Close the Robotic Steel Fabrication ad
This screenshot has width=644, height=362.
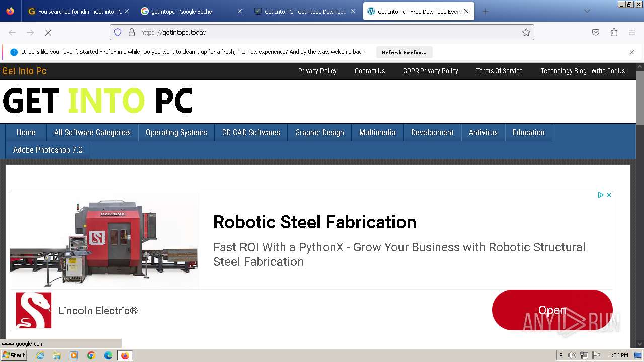coord(609,195)
